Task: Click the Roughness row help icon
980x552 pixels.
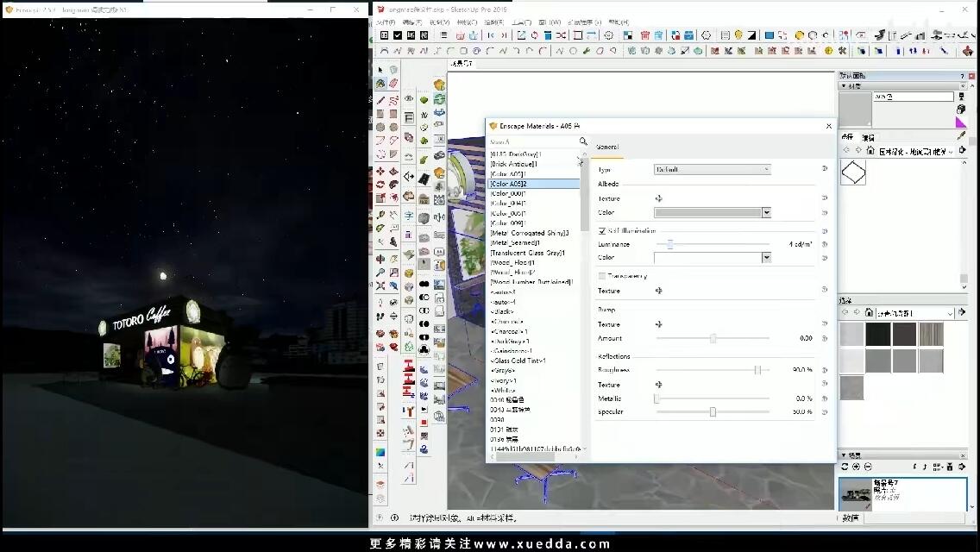Action: click(x=825, y=370)
